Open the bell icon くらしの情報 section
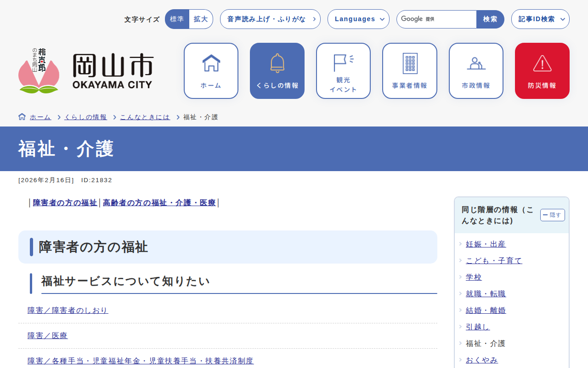Viewport: 588px width, 368px height. coord(277,71)
